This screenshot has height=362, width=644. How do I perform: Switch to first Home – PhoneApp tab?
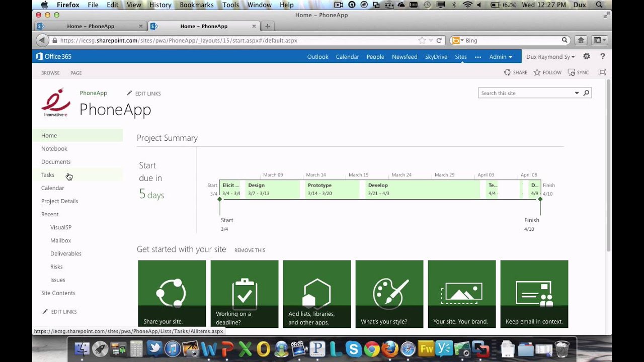tap(91, 26)
